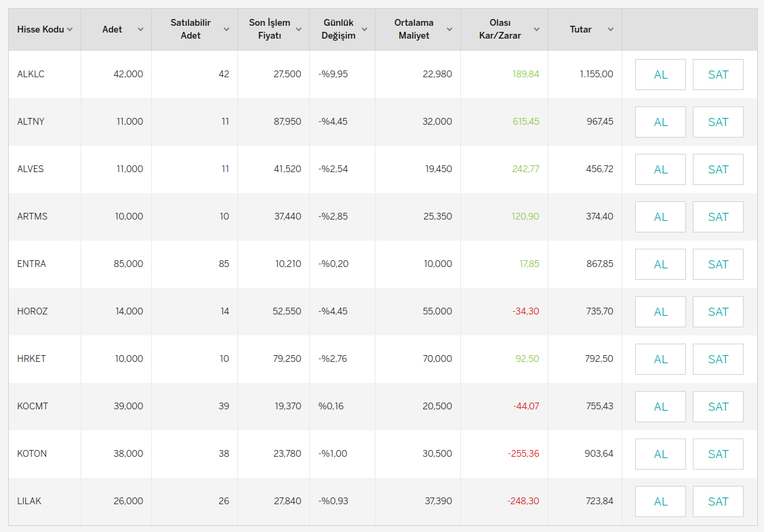Screen dimensions: 764x532
Task: Click ALKLC total amount 1.155,00
Action: (597, 74)
